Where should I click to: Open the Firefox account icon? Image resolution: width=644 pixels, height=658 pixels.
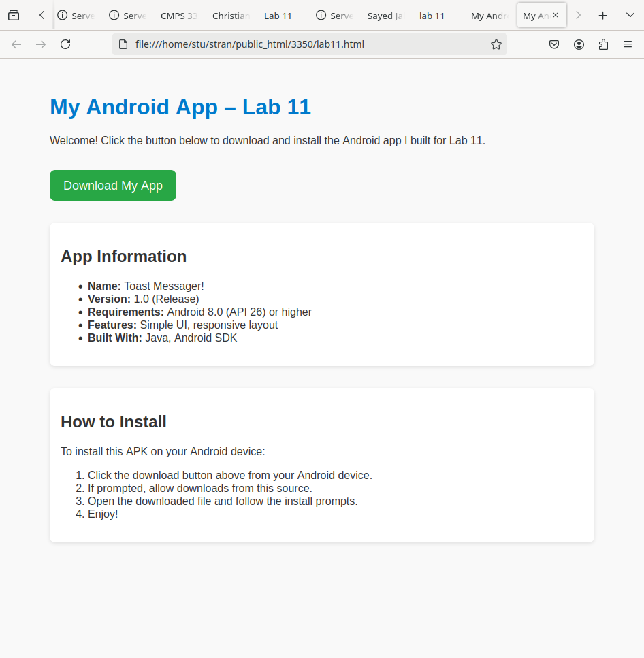pyautogui.click(x=579, y=44)
